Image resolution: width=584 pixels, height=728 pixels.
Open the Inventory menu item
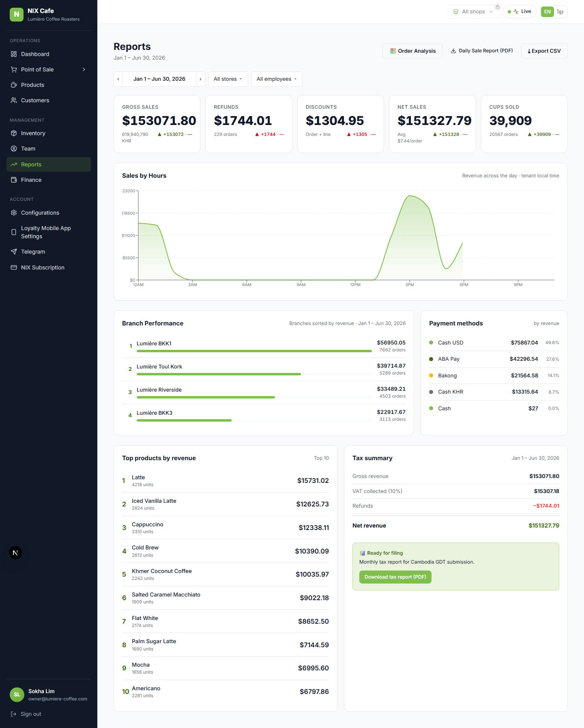pos(49,133)
